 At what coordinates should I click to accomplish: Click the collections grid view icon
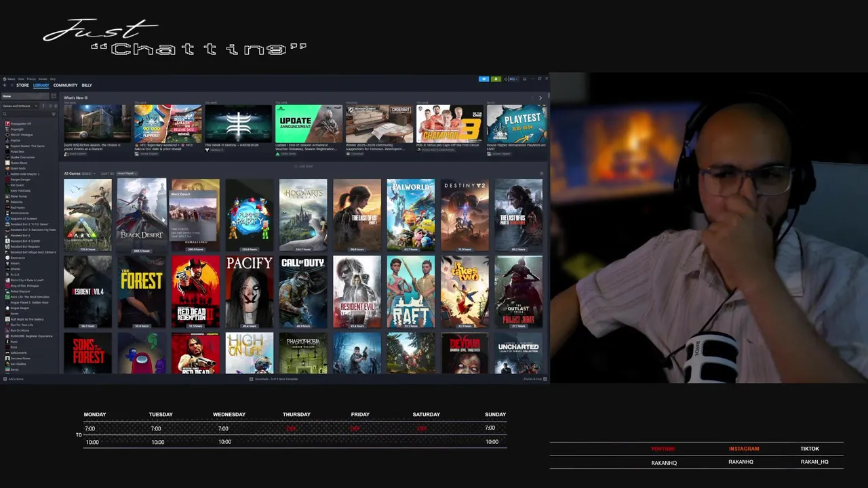pyautogui.click(x=54, y=96)
